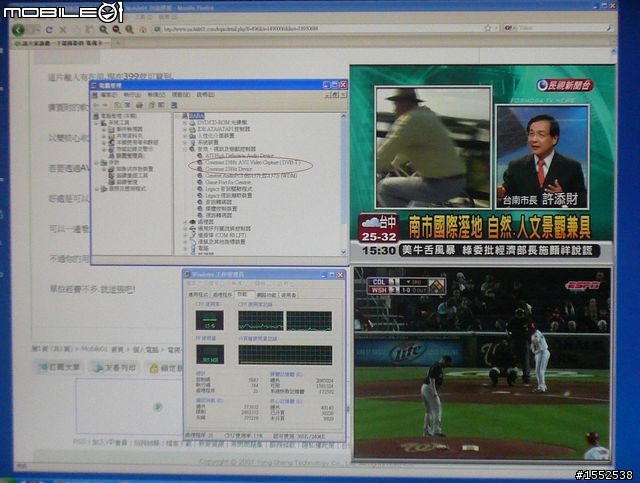The height and width of the screenshot is (483, 640).
Task: Expand the 連接埠 (COM 和 LPT) node
Action: point(185,235)
